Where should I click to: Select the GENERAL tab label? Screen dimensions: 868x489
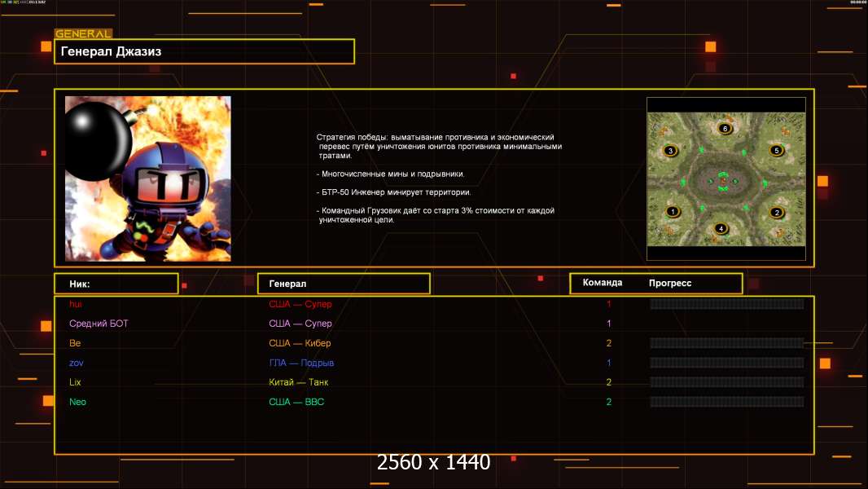pyautogui.click(x=83, y=34)
